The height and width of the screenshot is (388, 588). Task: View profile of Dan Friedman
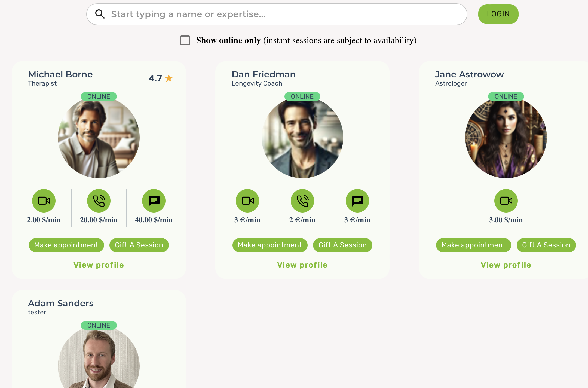tap(302, 265)
